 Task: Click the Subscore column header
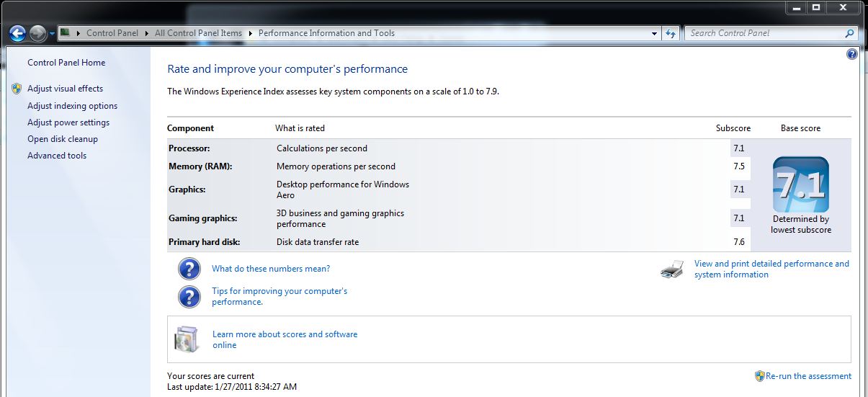(x=733, y=128)
